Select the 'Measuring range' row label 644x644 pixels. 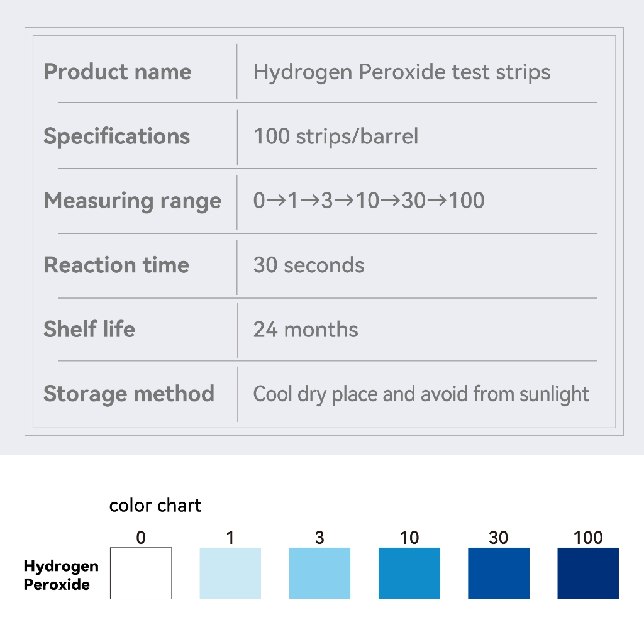pyautogui.click(x=133, y=201)
